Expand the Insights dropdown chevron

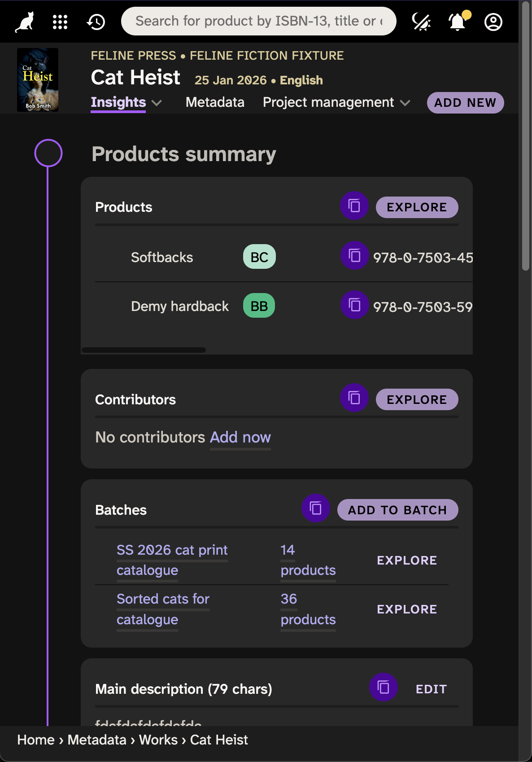(157, 103)
